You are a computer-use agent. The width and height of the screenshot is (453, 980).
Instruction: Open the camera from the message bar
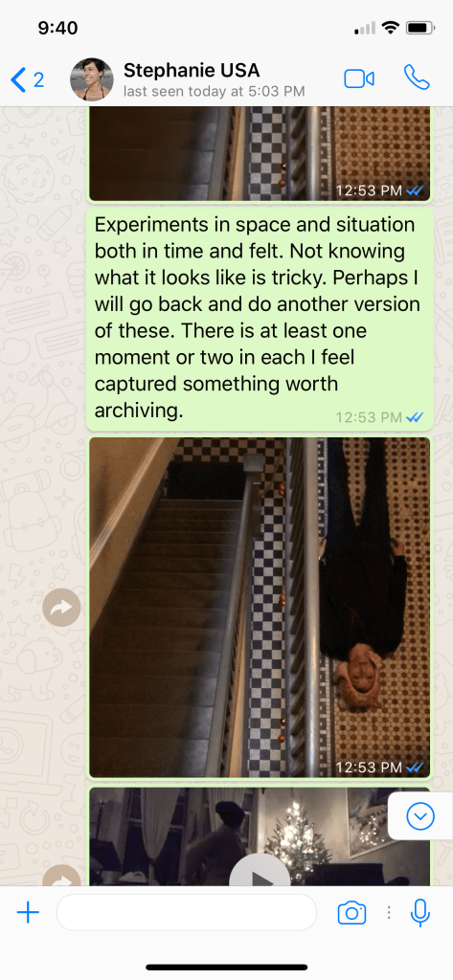(x=351, y=913)
